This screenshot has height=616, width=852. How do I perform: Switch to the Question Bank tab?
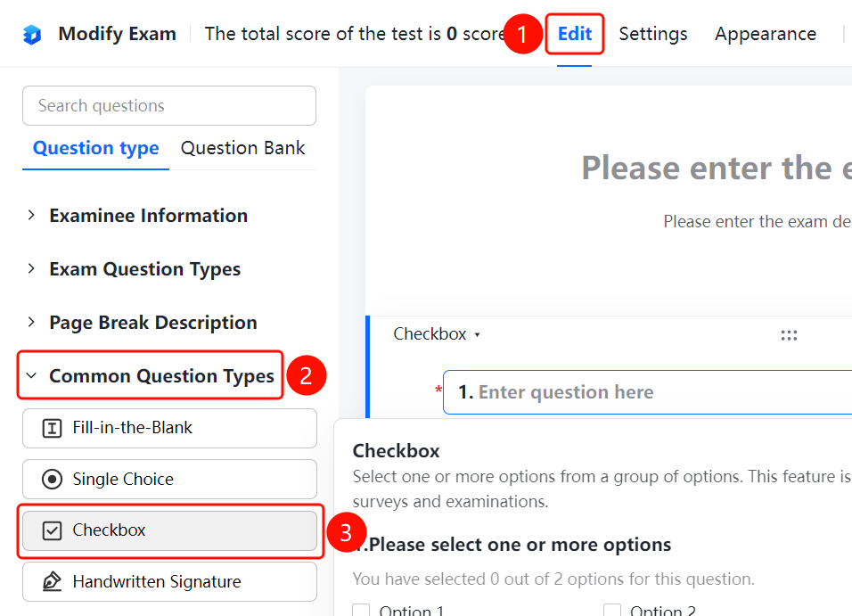click(243, 148)
